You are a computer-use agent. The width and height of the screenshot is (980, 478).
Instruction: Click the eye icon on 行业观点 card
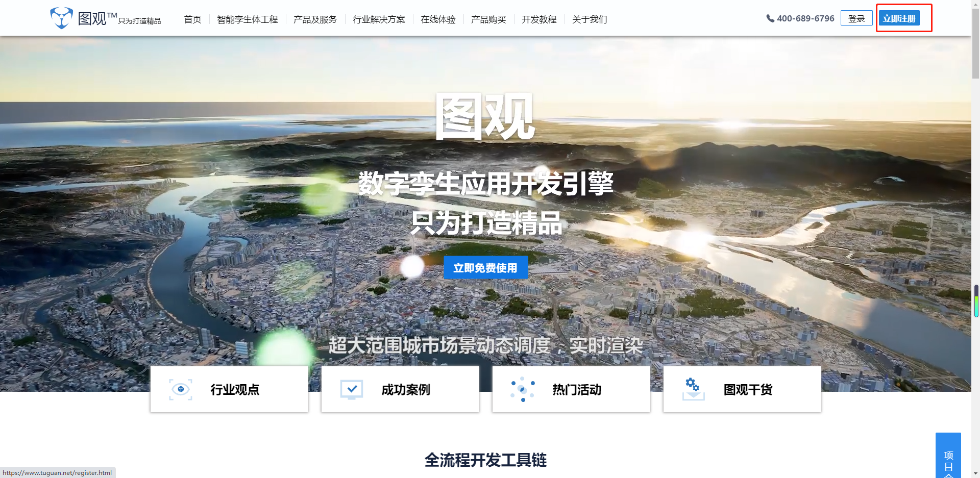pos(181,390)
